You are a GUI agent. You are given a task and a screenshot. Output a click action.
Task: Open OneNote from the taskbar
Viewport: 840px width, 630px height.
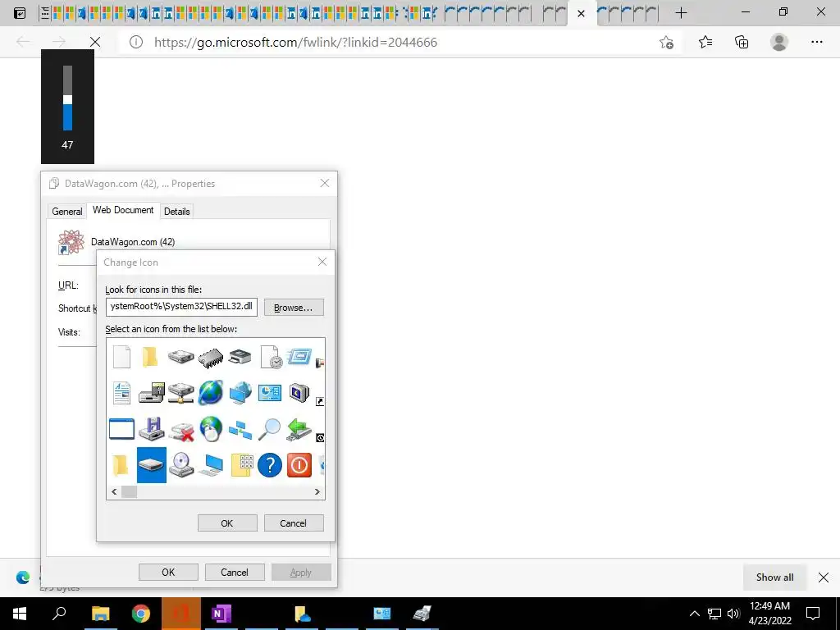click(x=221, y=614)
